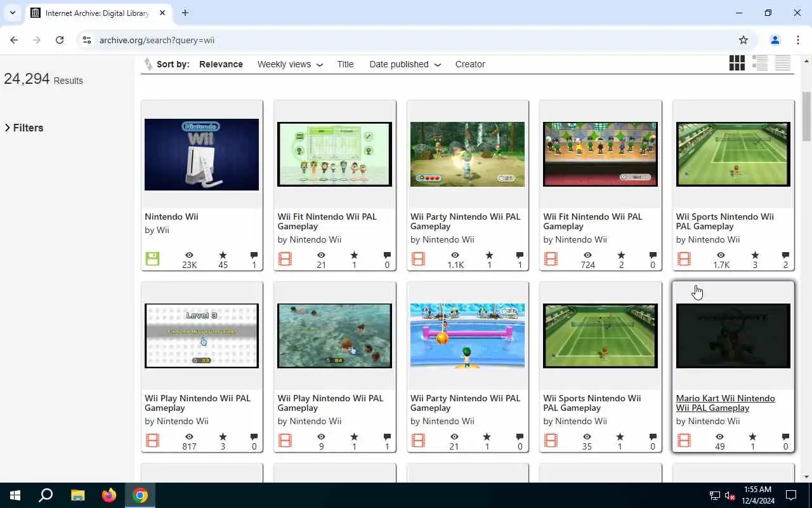Open Weekly views sort dropdown
Viewport: 812px width, 508px height.
click(x=290, y=64)
